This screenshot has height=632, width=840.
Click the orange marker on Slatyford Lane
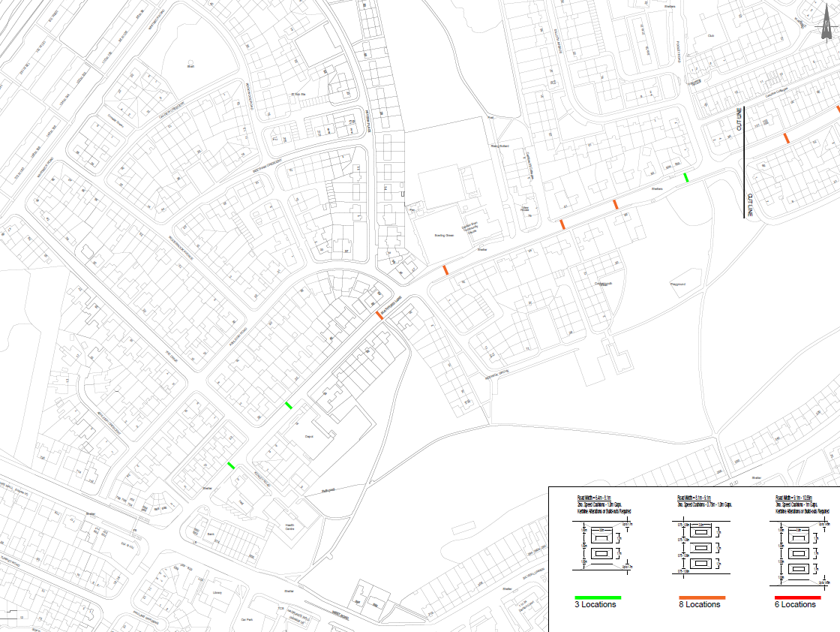379,316
